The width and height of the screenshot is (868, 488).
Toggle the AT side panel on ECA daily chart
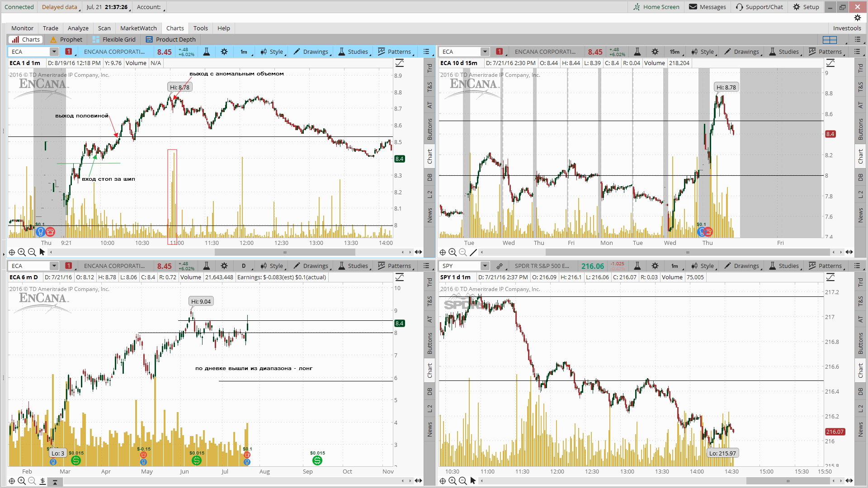coord(429,319)
